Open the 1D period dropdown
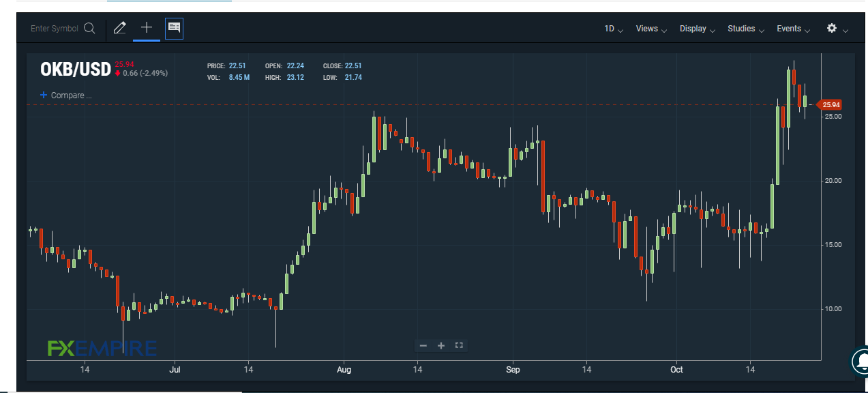 pos(614,29)
